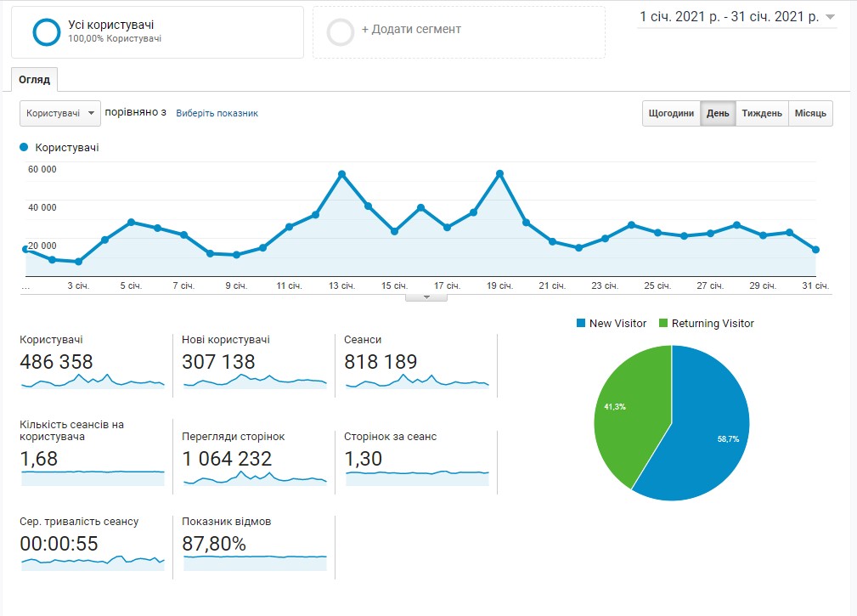Switch to the Огляд tab
Viewport: 857px width, 616px height.
pos(35,80)
